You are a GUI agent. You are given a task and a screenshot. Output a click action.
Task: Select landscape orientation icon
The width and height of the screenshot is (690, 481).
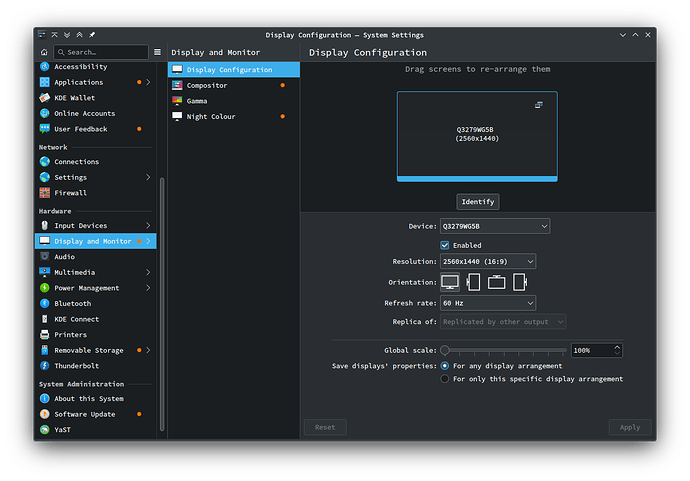[x=450, y=282]
